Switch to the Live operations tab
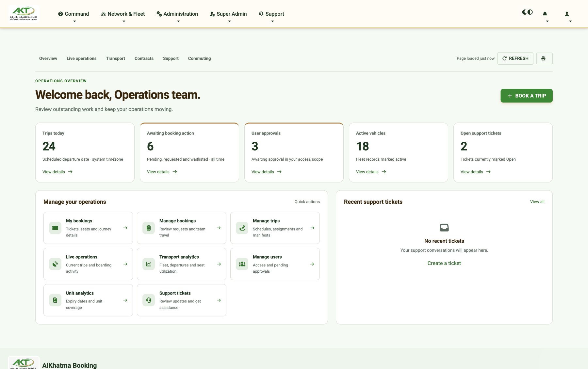The height and width of the screenshot is (369, 588). tap(82, 58)
